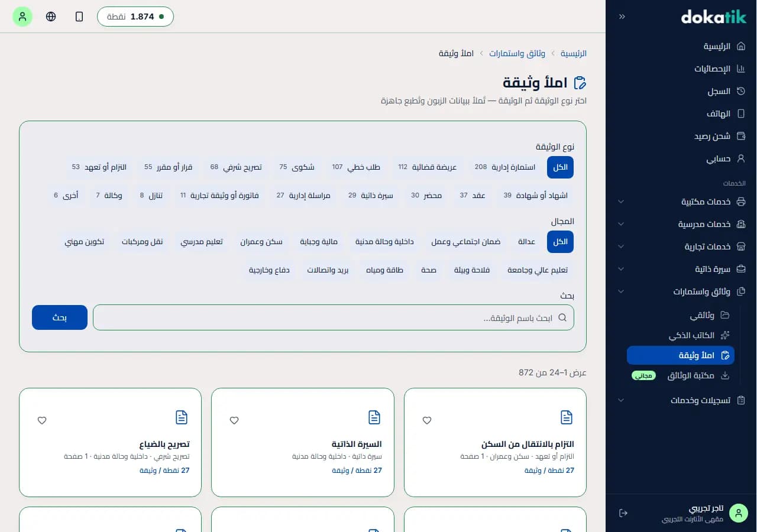Viewport: 757px width, 532px height.
Task: Filter by مالية وجباية domain
Action: point(319,242)
